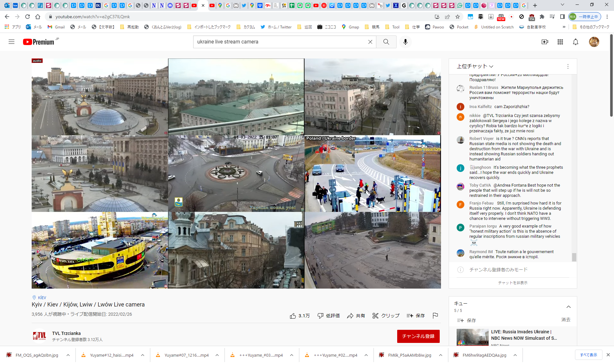Clear the search box text

coord(370,42)
